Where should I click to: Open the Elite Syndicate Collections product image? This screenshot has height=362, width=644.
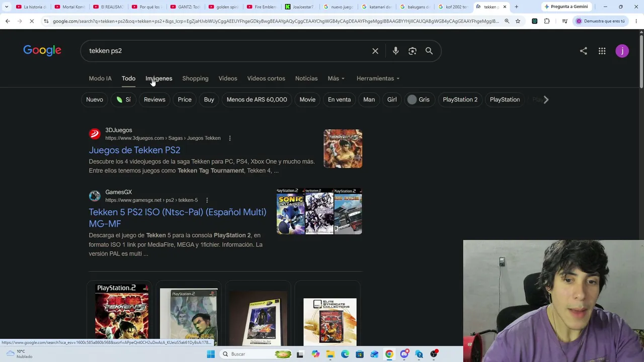[x=330, y=322]
